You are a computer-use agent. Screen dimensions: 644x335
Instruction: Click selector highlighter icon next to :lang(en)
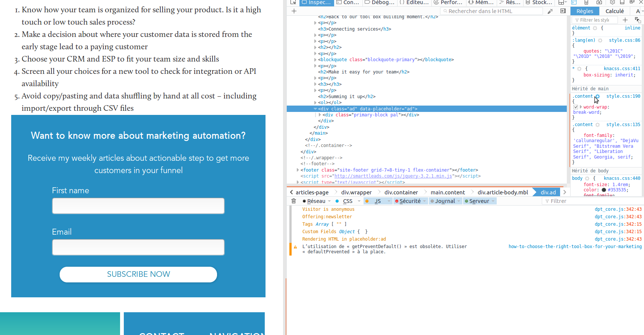click(600, 40)
